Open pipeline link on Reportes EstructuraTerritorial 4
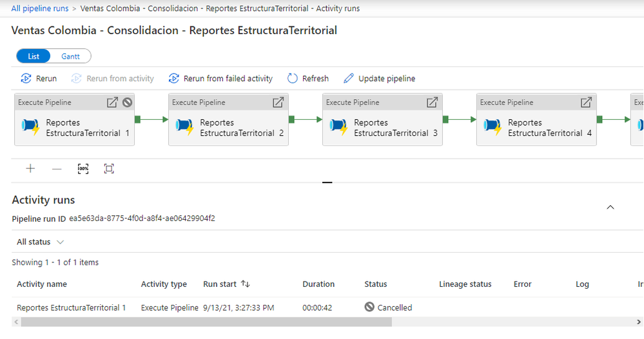The height and width of the screenshot is (339, 644). pyautogui.click(x=587, y=102)
